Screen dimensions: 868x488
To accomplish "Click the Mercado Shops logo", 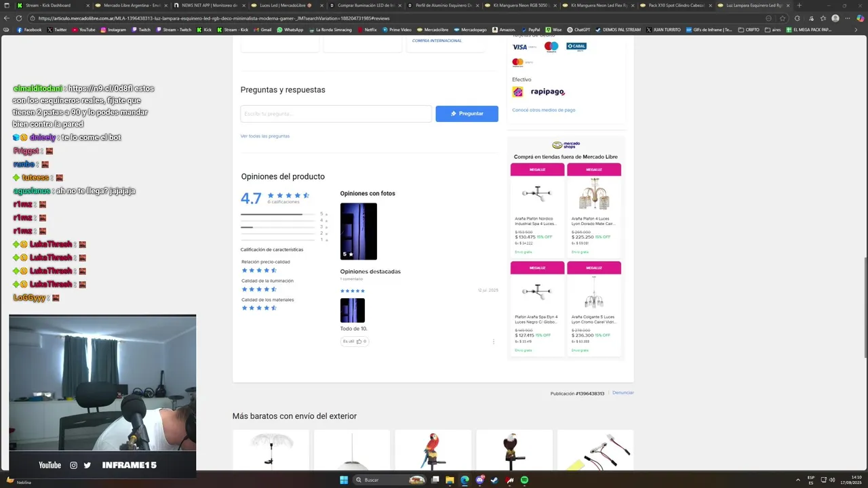I will pos(566,145).
